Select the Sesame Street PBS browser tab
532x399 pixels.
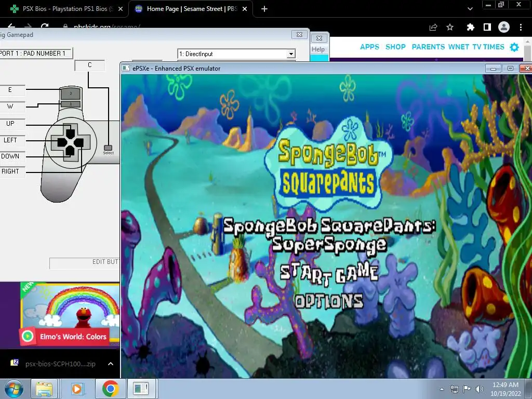190,9
